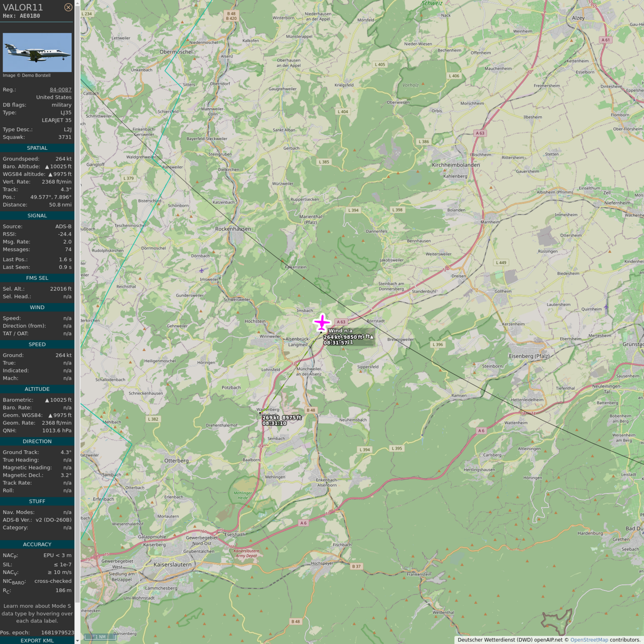Click the WGS84 altitude climb arrow

[x=50, y=174]
